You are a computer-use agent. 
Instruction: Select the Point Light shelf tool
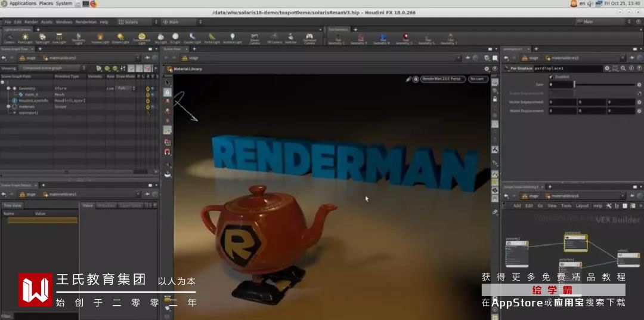[25, 38]
